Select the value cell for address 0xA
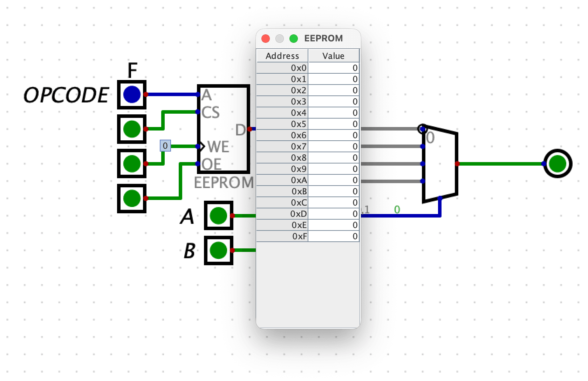588x381 pixels. pos(334,180)
